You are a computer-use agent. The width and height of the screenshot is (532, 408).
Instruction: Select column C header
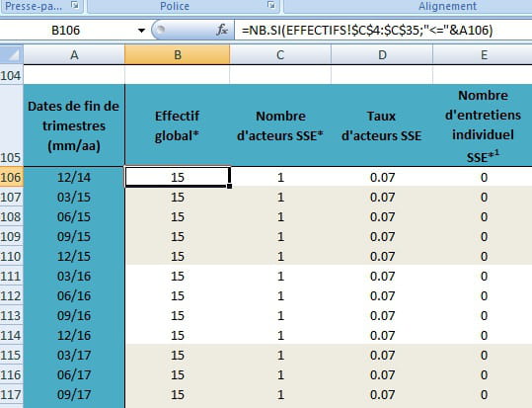coord(280,54)
